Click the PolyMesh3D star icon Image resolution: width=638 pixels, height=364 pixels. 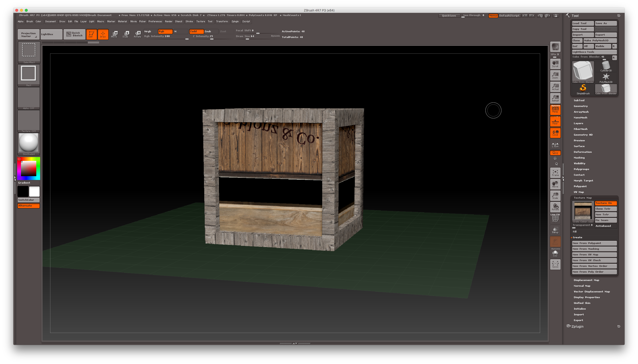pyautogui.click(x=606, y=77)
